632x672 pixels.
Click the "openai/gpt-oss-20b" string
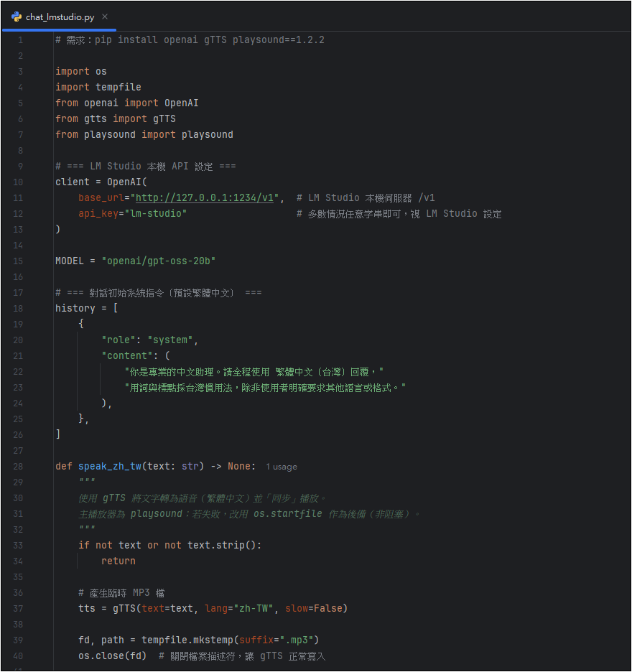(x=159, y=261)
